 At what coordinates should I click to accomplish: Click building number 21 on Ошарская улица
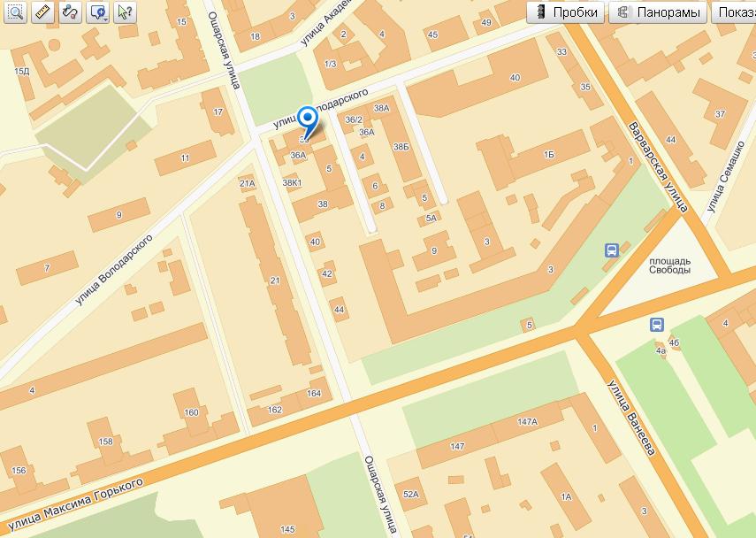coord(275,280)
